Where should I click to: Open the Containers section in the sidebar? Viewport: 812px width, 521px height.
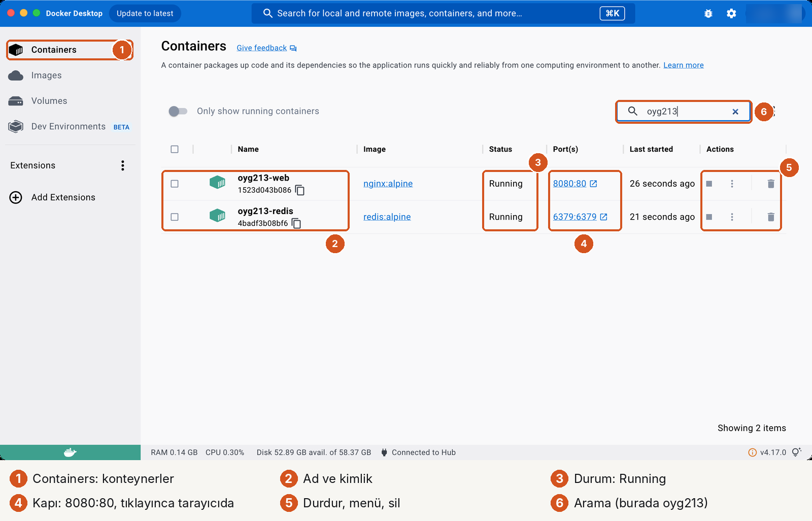[70, 50]
